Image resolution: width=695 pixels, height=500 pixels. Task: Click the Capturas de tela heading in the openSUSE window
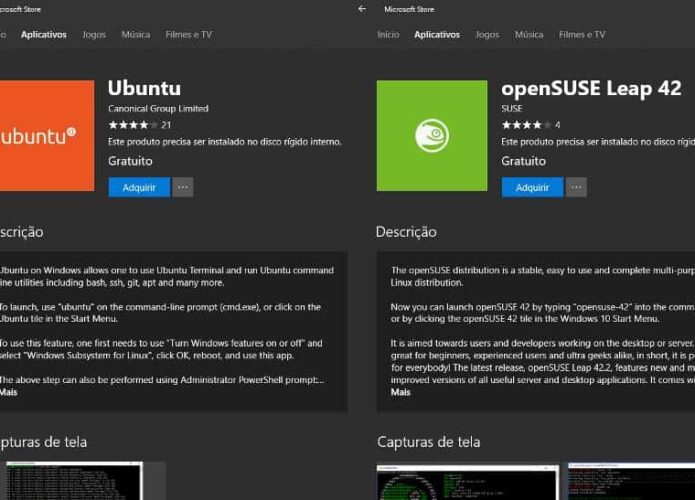(429, 442)
